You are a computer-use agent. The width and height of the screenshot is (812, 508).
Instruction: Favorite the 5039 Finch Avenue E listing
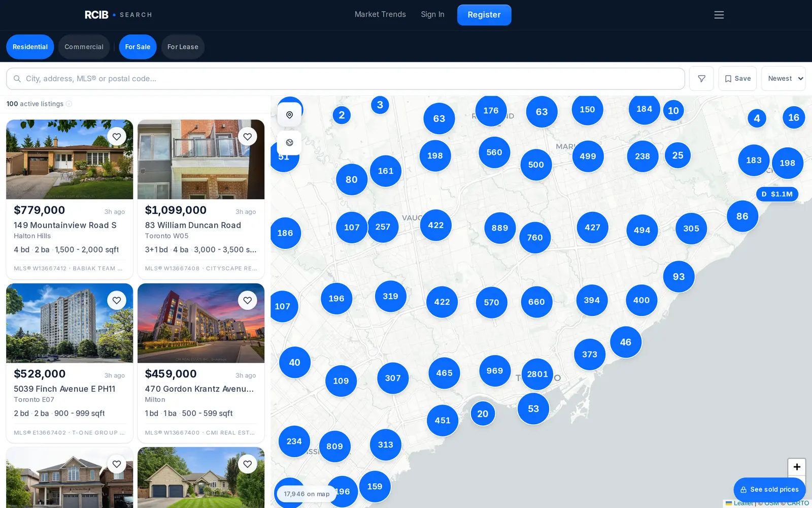[117, 300]
